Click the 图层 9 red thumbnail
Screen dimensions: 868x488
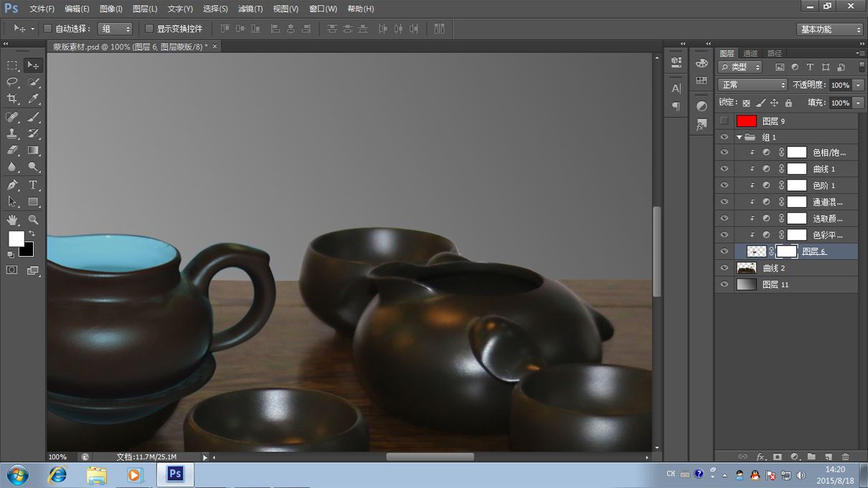coord(746,121)
